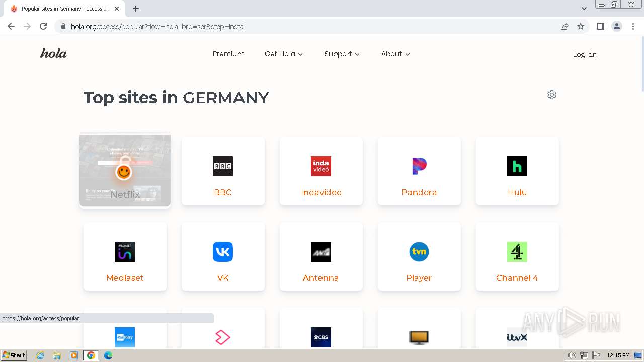The width and height of the screenshot is (644, 362).
Task: Open the television set site icon
Action: point(419,337)
